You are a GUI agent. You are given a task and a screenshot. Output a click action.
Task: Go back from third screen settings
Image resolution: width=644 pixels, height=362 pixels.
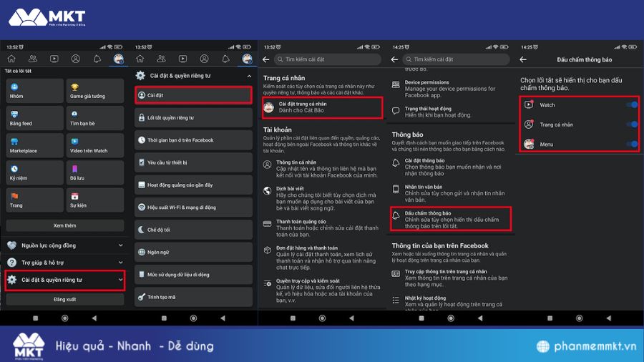265,59
